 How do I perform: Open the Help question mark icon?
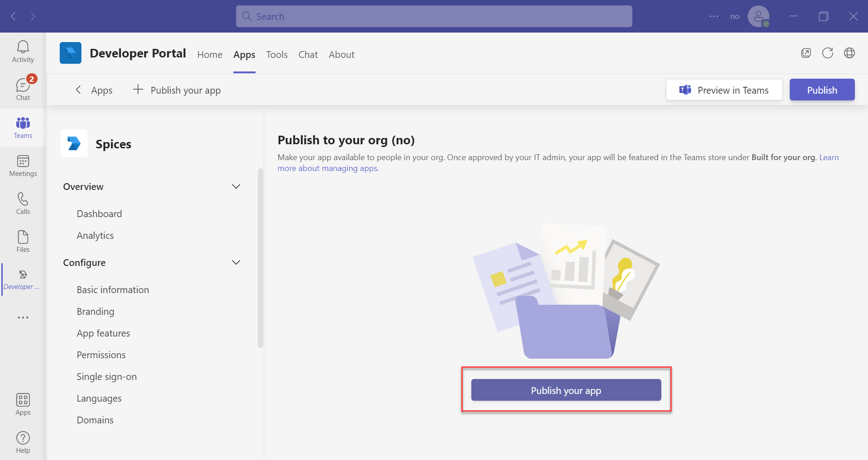pyautogui.click(x=23, y=442)
